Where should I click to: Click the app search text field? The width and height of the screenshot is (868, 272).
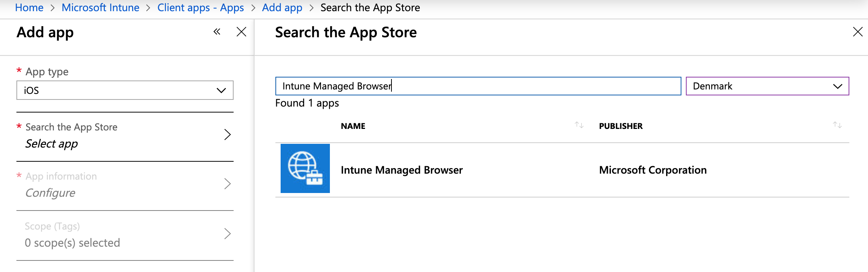coord(478,86)
